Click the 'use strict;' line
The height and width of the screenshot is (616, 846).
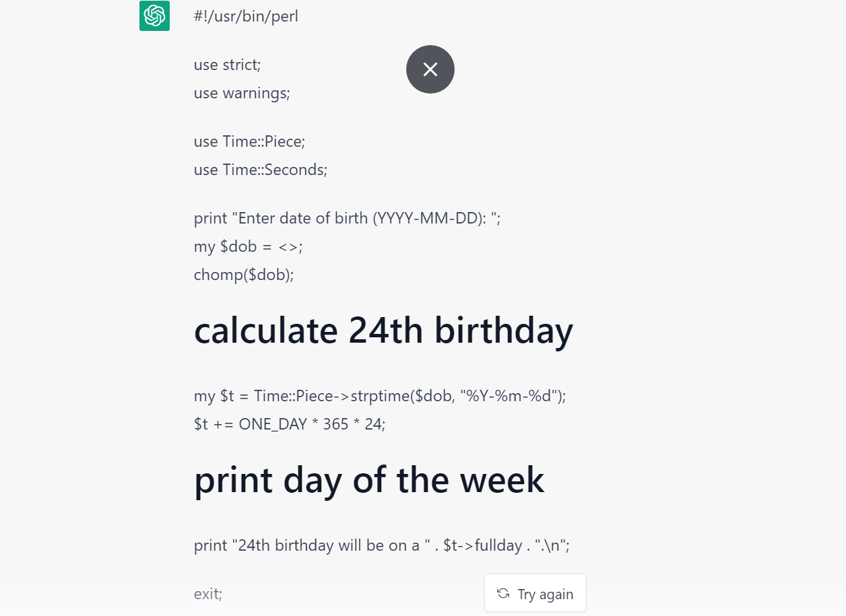click(x=227, y=65)
